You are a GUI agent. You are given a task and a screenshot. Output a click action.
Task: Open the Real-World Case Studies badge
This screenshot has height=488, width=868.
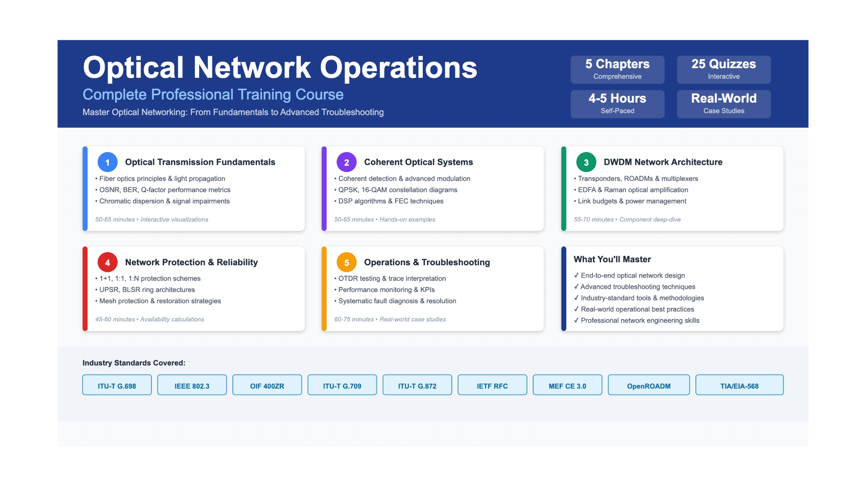point(723,104)
